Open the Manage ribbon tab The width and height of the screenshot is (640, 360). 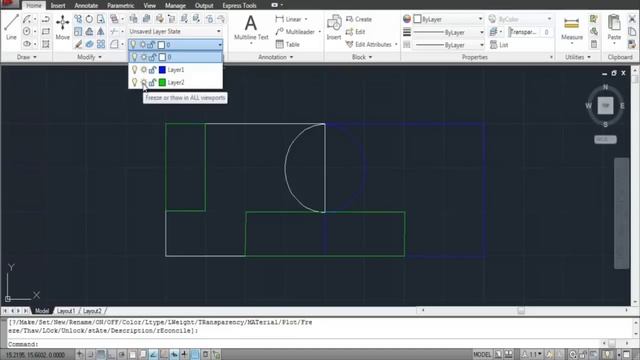tap(176, 6)
